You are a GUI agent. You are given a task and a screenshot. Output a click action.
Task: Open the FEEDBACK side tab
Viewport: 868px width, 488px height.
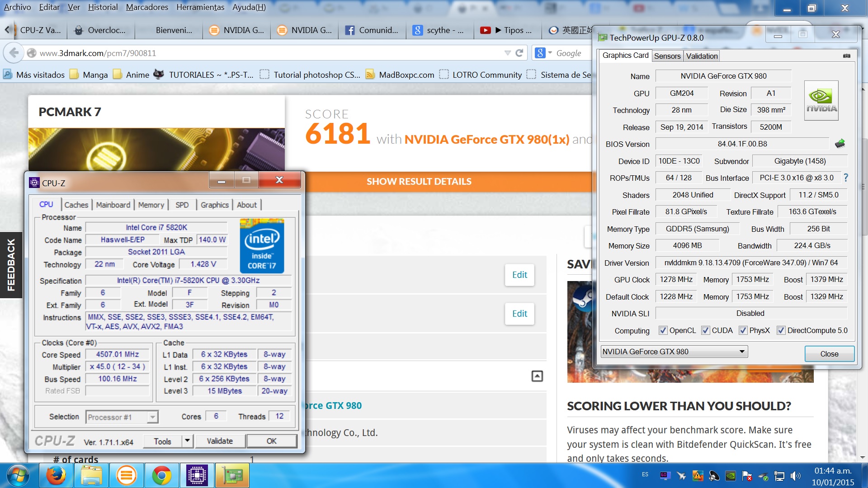click(11, 265)
